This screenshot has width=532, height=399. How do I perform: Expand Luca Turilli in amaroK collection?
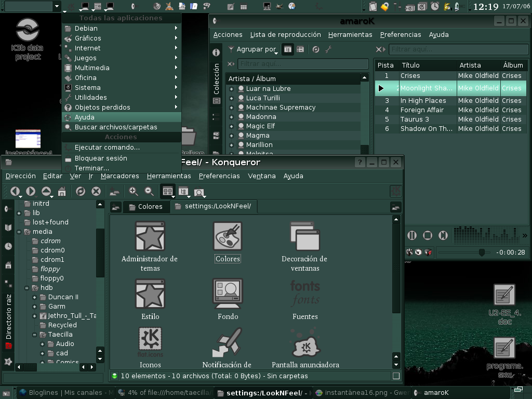[x=231, y=98]
